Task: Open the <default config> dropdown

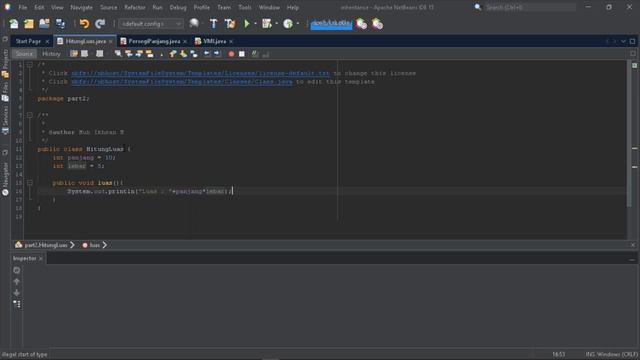Action: 151,24
